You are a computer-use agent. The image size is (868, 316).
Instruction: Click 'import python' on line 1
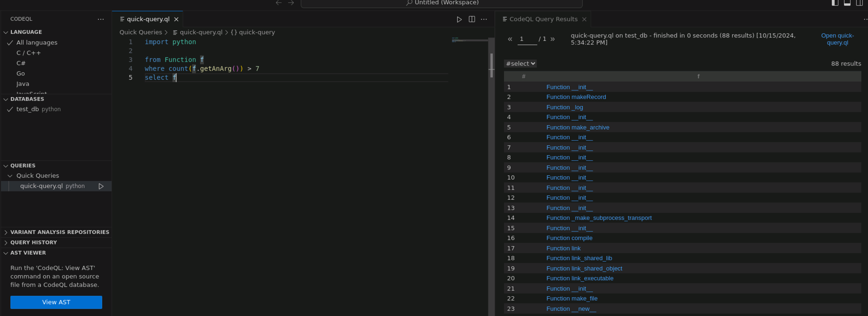point(171,42)
